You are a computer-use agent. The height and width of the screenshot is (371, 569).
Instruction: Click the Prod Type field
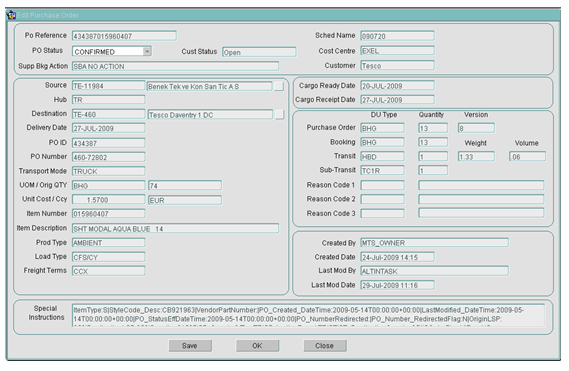point(109,243)
